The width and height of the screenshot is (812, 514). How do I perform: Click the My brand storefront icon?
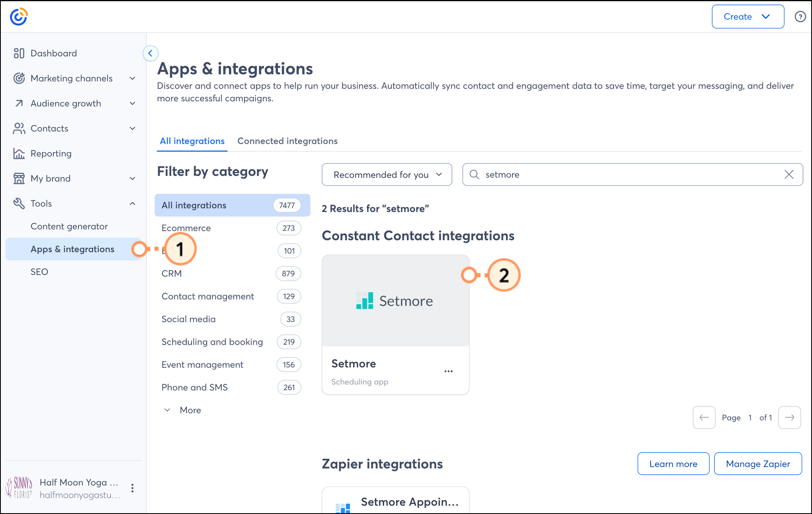point(19,178)
